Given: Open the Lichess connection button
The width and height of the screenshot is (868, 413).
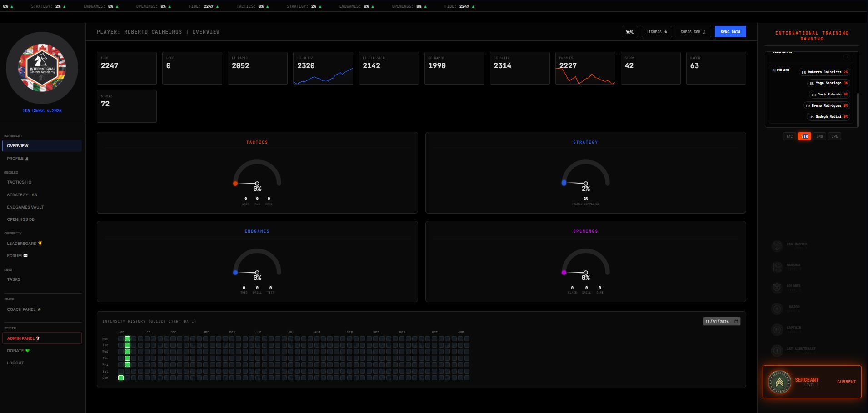Looking at the screenshot, I should (x=657, y=32).
